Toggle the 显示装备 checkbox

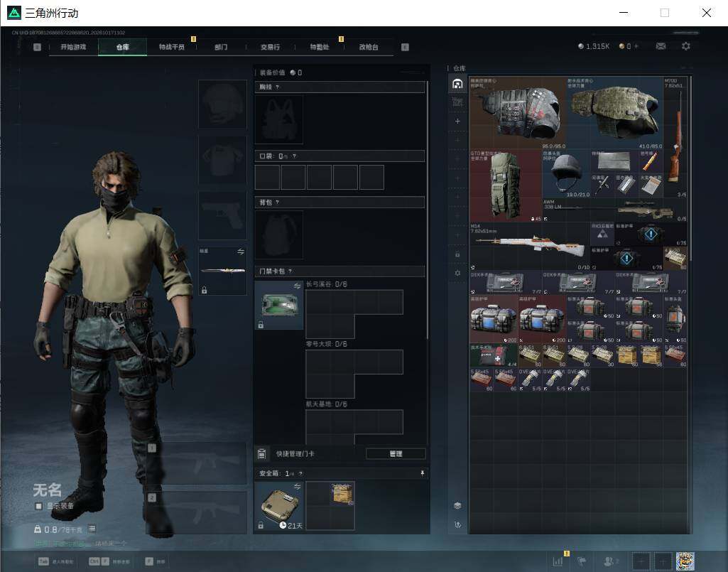coord(39,506)
